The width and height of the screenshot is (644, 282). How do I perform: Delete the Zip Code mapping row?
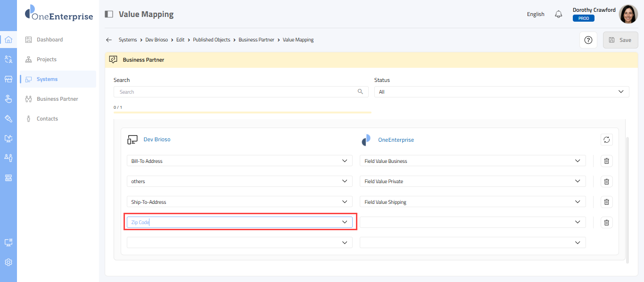[606, 222]
